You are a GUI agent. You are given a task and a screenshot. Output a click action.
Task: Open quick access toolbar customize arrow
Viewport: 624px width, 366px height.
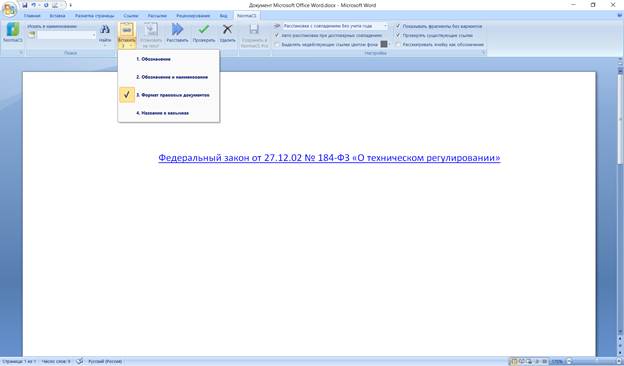(x=70, y=5)
